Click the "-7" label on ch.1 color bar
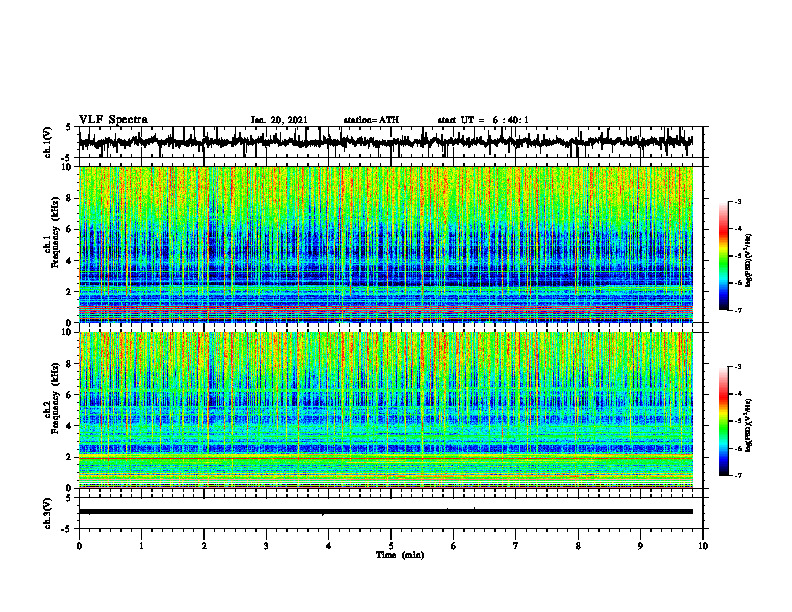The width and height of the screenshot is (792, 612). point(738,310)
